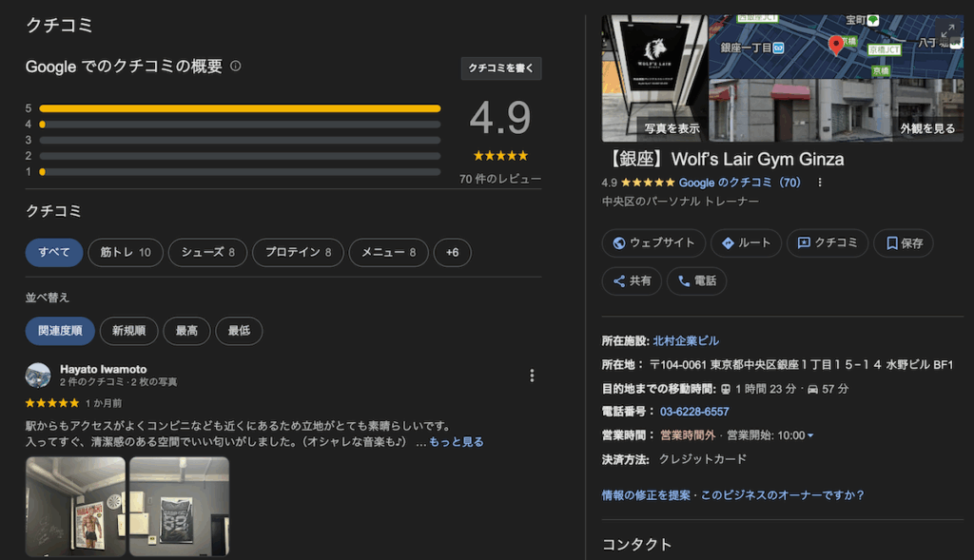Show more topic chips with +6

tap(452, 252)
